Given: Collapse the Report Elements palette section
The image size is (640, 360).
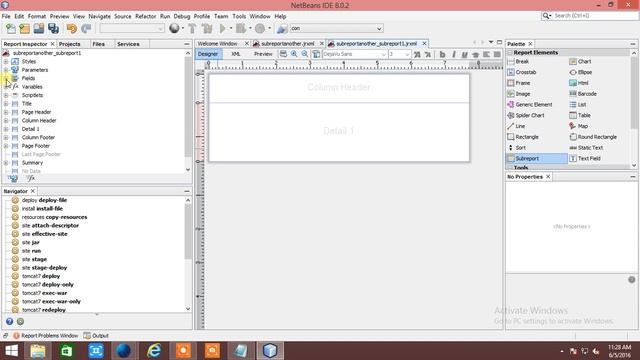Looking at the screenshot, I should [x=510, y=53].
